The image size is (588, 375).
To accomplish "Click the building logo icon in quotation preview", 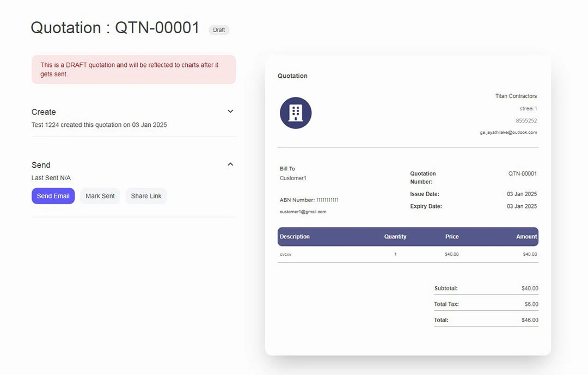I will coord(295,113).
